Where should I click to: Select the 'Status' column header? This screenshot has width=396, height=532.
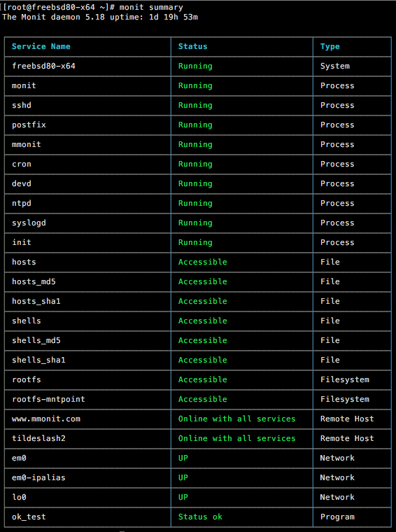point(192,46)
